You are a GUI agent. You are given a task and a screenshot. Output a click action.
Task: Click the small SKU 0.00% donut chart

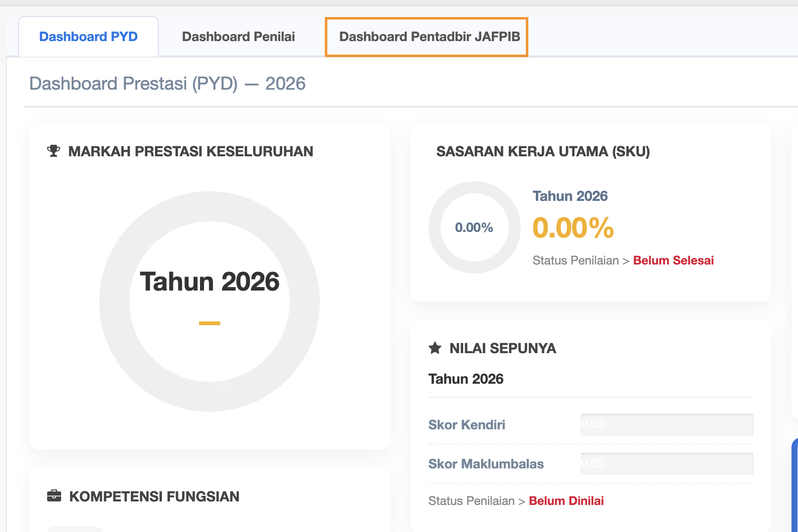tap(474, 227)
